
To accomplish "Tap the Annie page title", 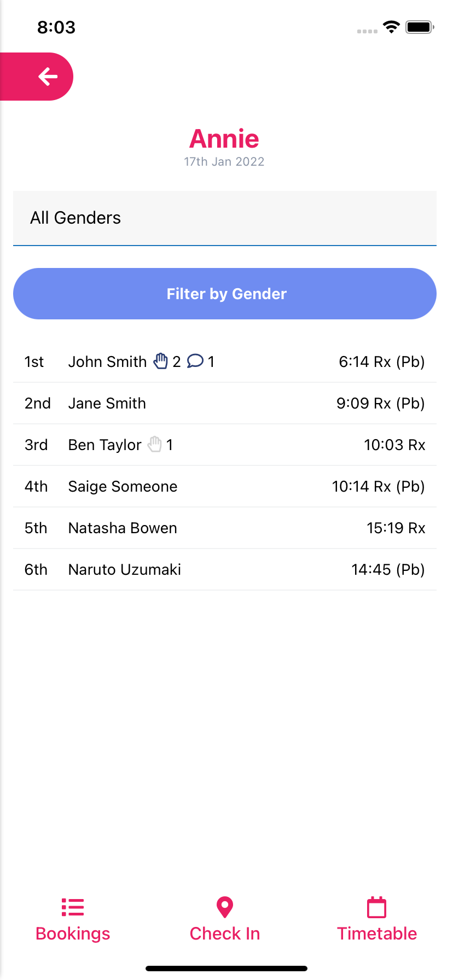I will pos(224,139).
